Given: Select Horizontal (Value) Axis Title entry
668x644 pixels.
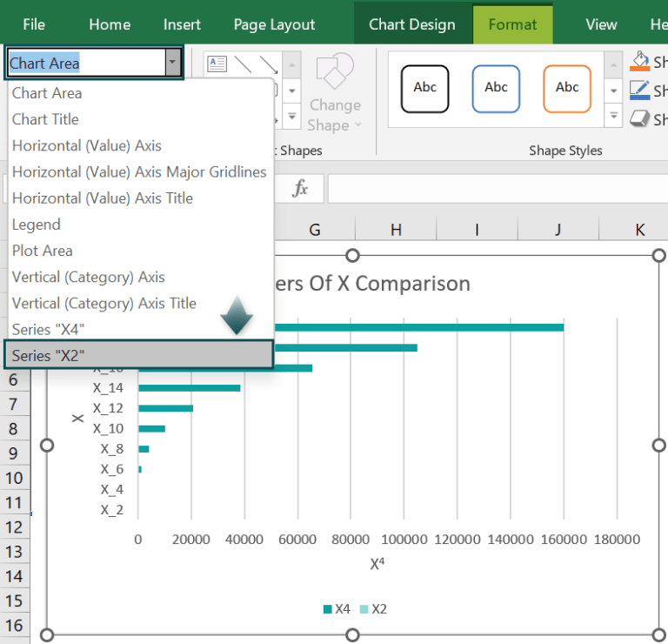Looking at the screenshot, I should click(140, 198).
